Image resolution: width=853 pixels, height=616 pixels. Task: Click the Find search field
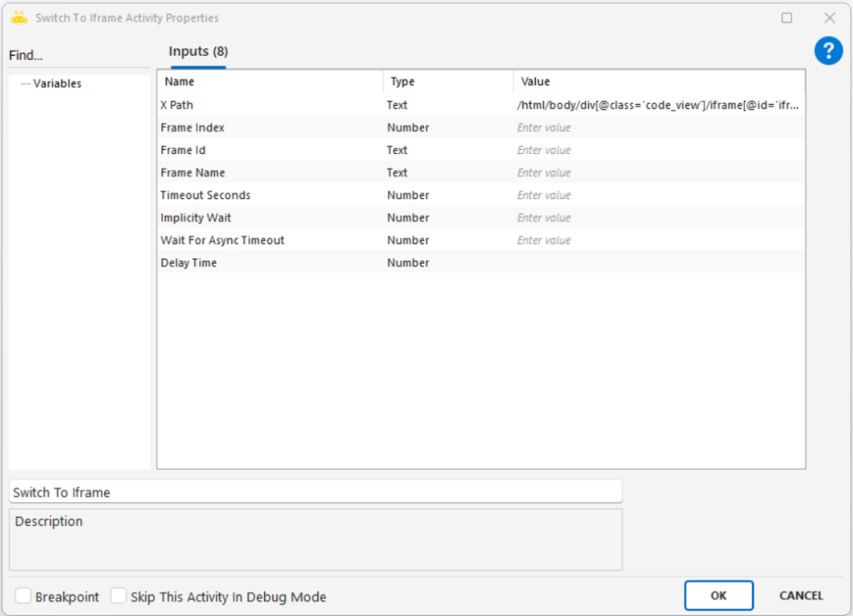pyautogui.click(x=79, y=56)
